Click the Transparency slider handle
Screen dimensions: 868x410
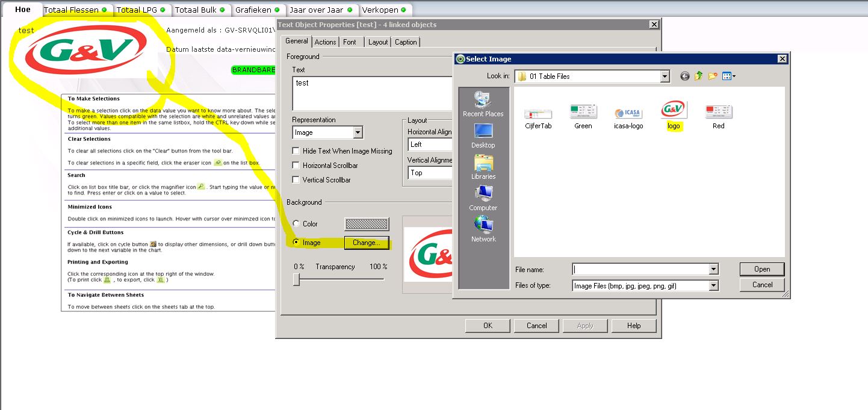296,279
